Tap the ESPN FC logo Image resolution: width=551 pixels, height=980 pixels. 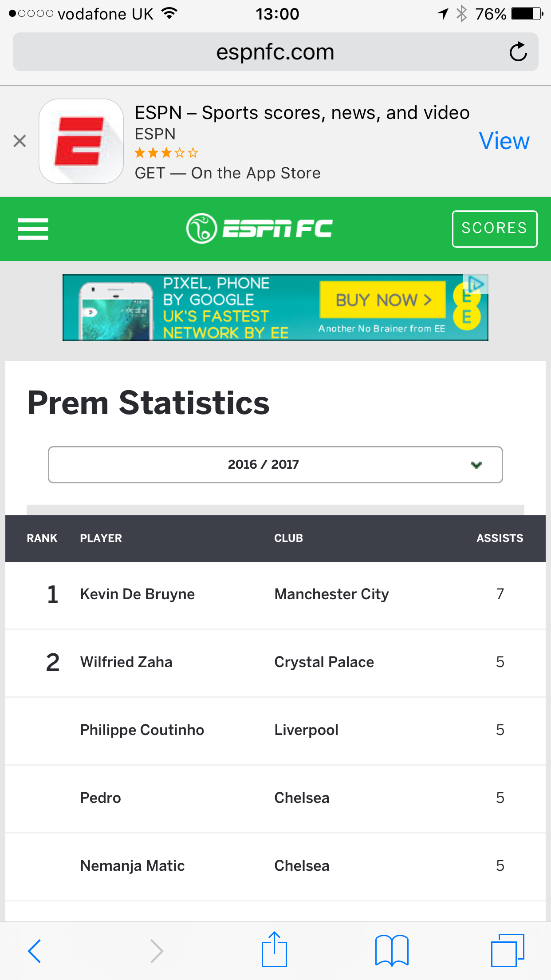260,229
